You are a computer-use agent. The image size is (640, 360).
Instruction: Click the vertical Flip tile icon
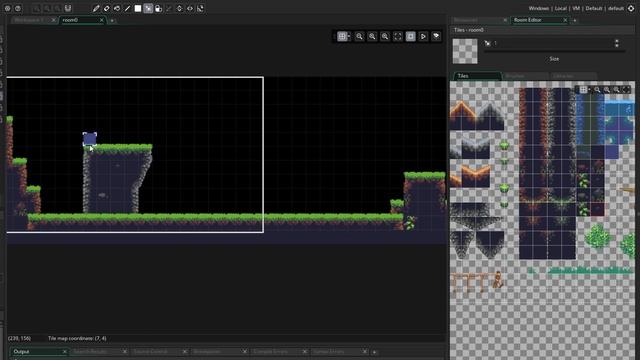tap(180, 8)
